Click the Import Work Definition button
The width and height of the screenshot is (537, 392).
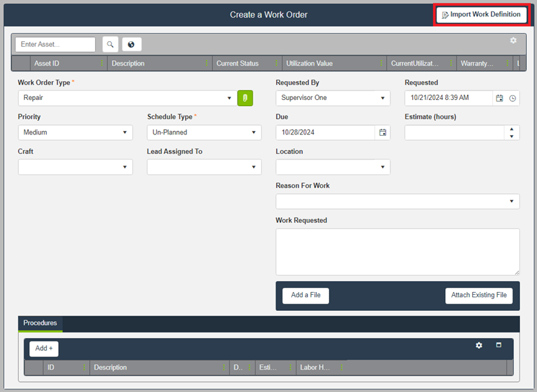tap(481, 14)
